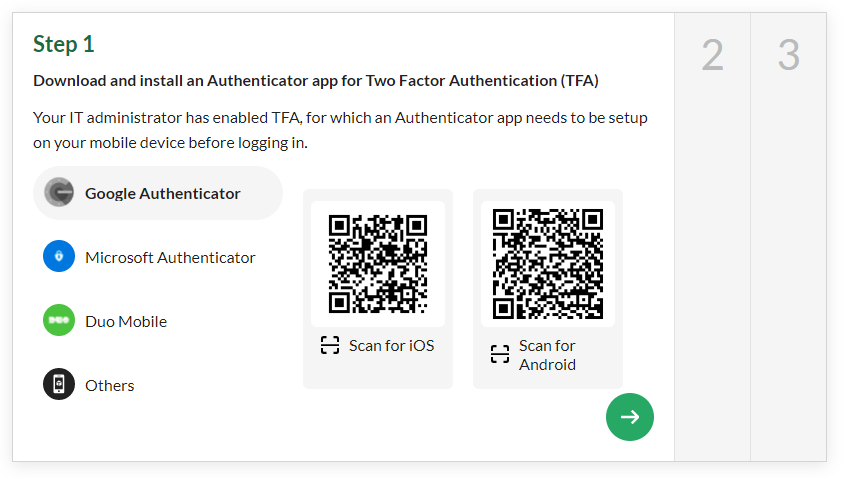This screenshot has width=846, height=478.
Task: Click scan-frame icon beside Scan for iOS
Action: 330,345
